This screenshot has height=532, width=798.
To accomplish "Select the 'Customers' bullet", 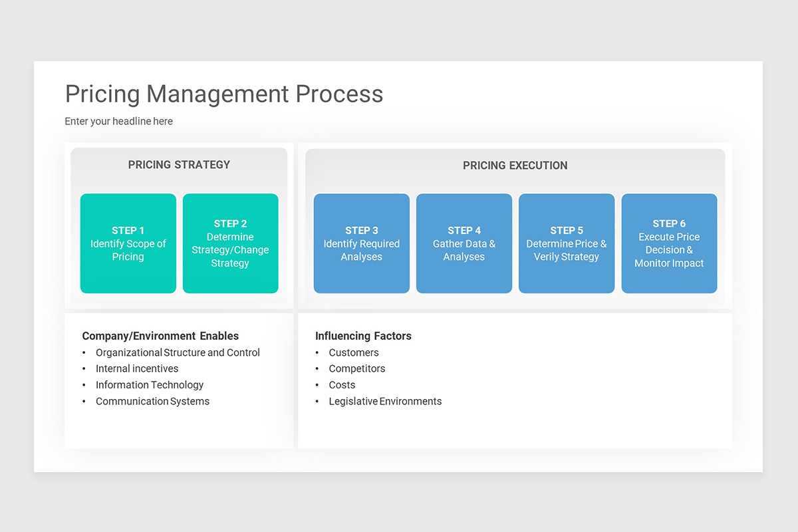I will [x=354, y=352].
